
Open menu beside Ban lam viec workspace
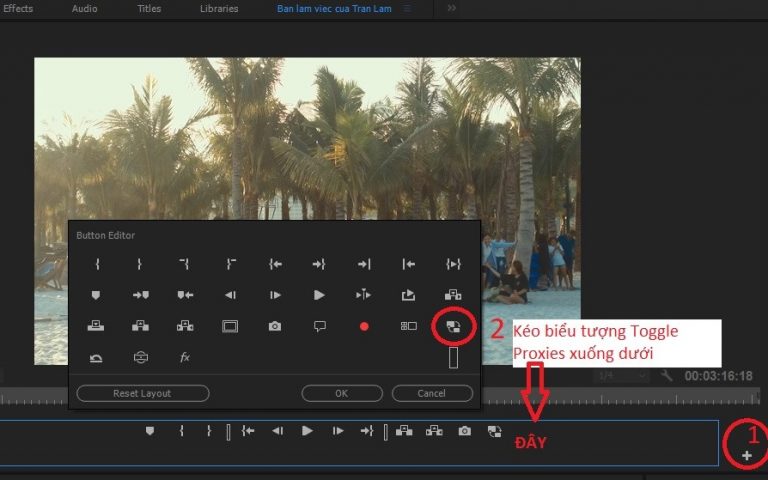pos(406,8)
